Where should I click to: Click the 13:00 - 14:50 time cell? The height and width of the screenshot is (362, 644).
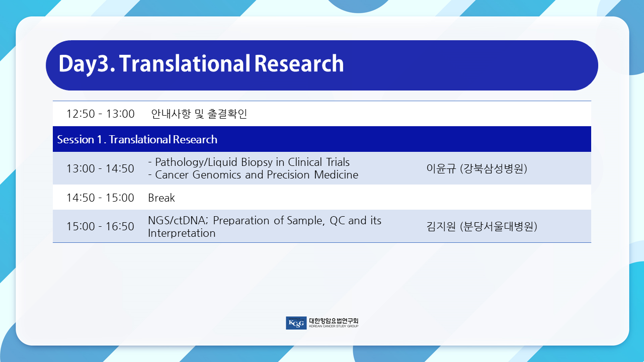[101, 168]
